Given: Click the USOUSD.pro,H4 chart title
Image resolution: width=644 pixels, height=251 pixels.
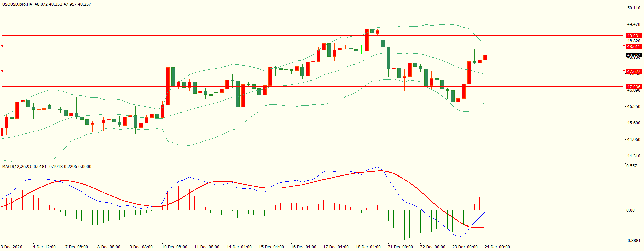Looking at the screenshot, I should click(17, 4).
